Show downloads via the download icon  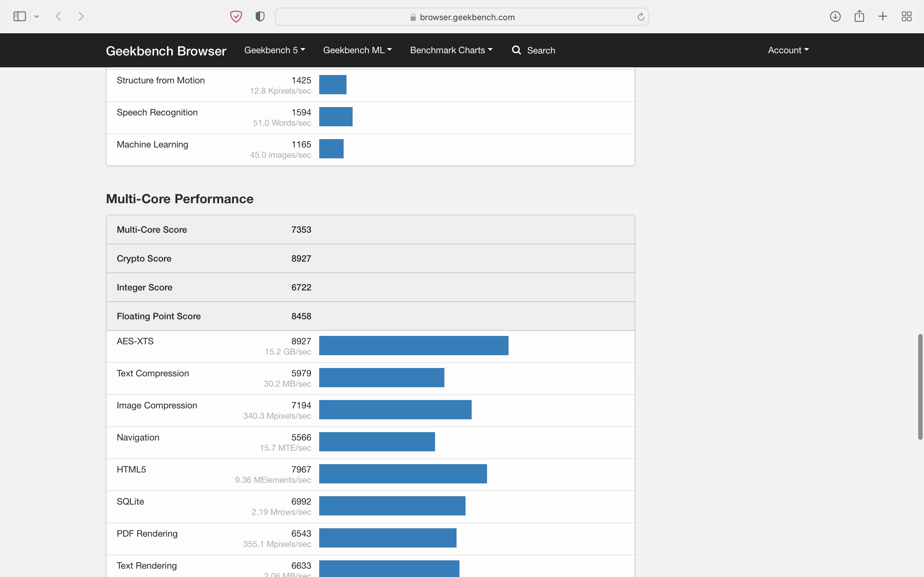coord(835,16)
